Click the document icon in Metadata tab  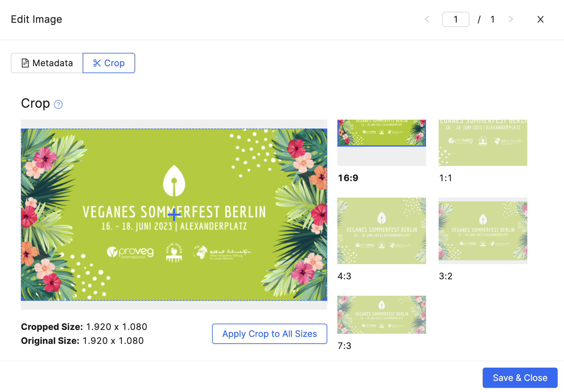tap(25, 63)
